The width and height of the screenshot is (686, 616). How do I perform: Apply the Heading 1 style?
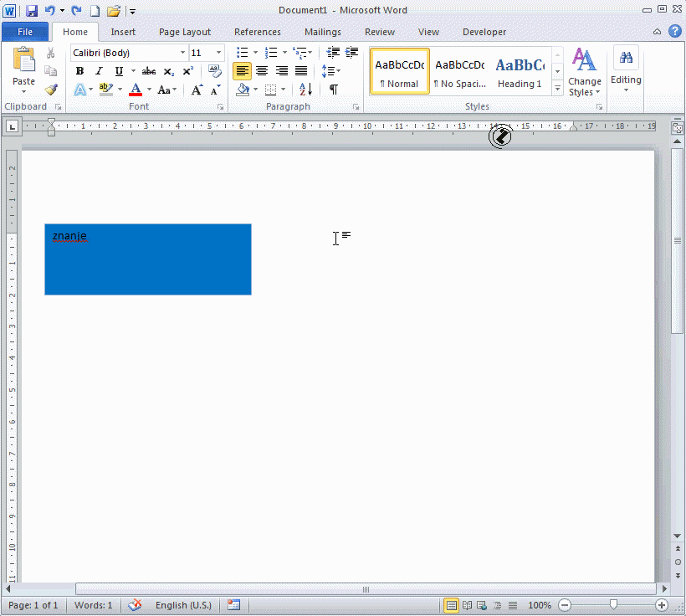coord(520,71)
